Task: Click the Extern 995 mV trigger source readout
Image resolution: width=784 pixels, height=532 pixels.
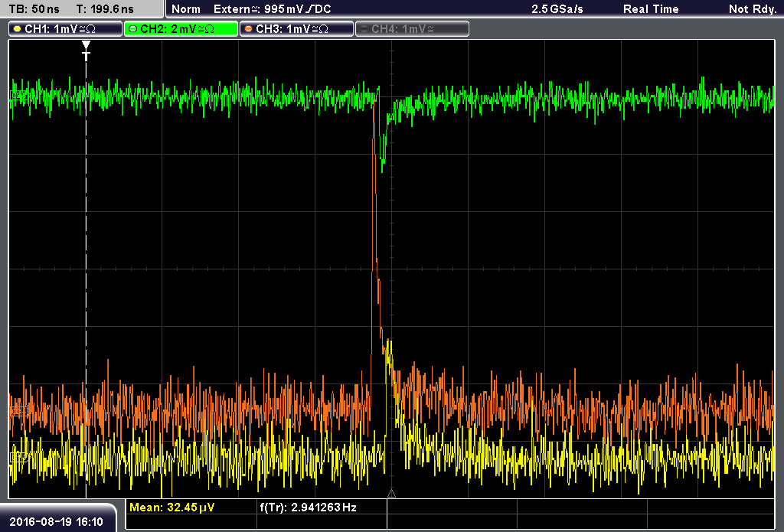Action: 272,9
